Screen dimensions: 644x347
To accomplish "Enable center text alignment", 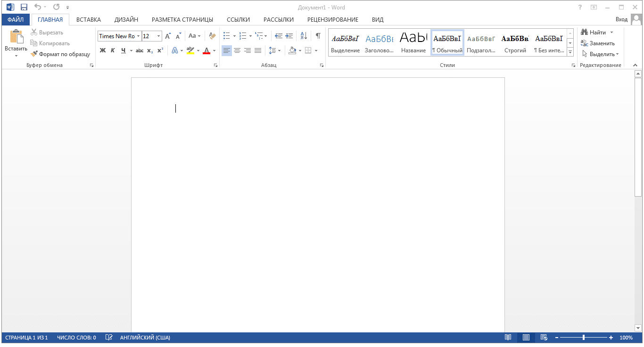I will click(x=237, y=50).
